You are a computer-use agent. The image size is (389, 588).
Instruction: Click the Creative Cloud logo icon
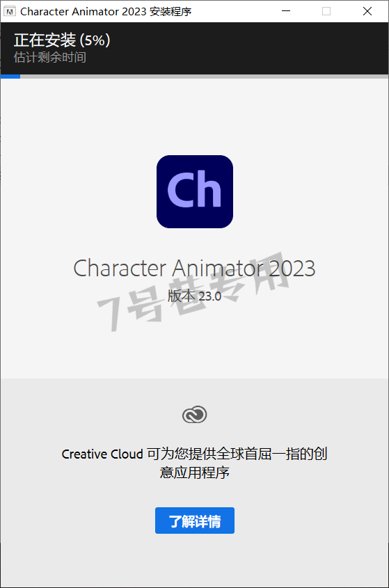(x=194, y=415)
